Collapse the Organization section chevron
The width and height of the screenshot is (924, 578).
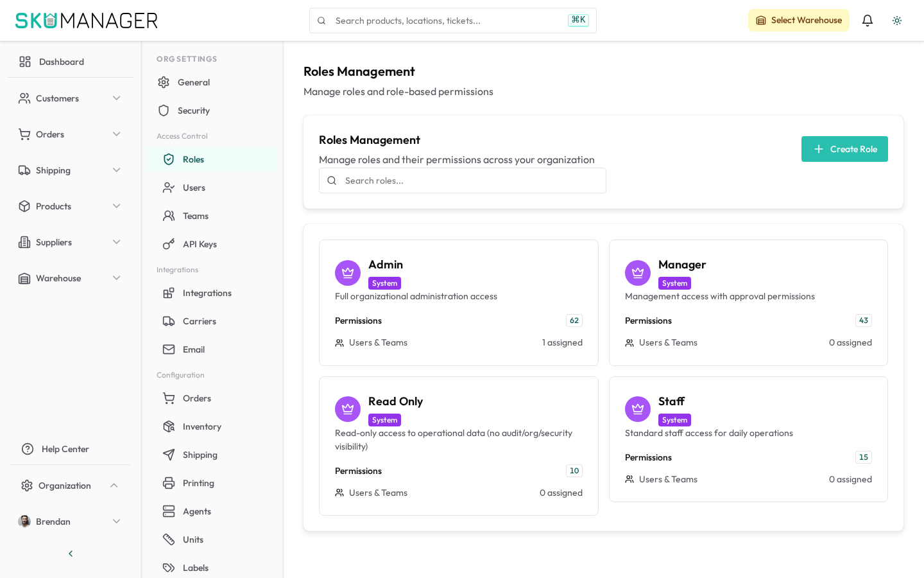click(x=114, y=486)
